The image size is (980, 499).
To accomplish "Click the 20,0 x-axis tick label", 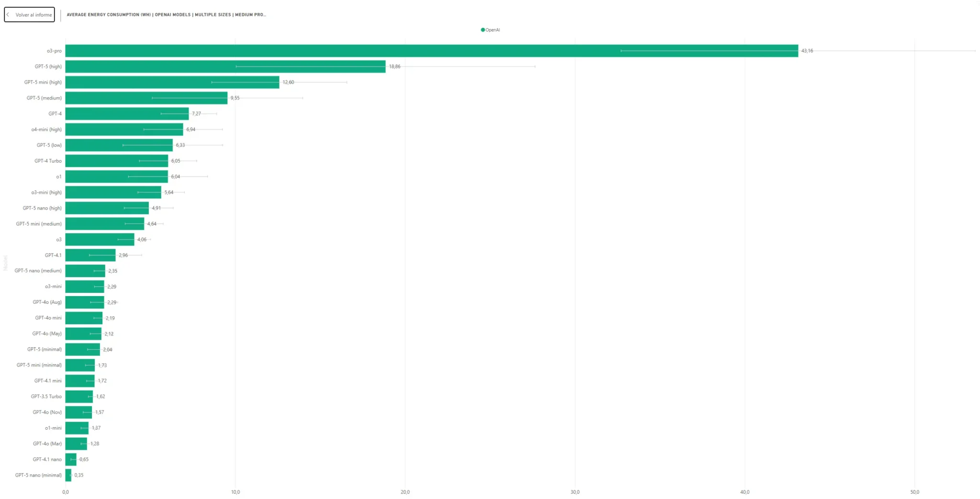I will 405,492.
